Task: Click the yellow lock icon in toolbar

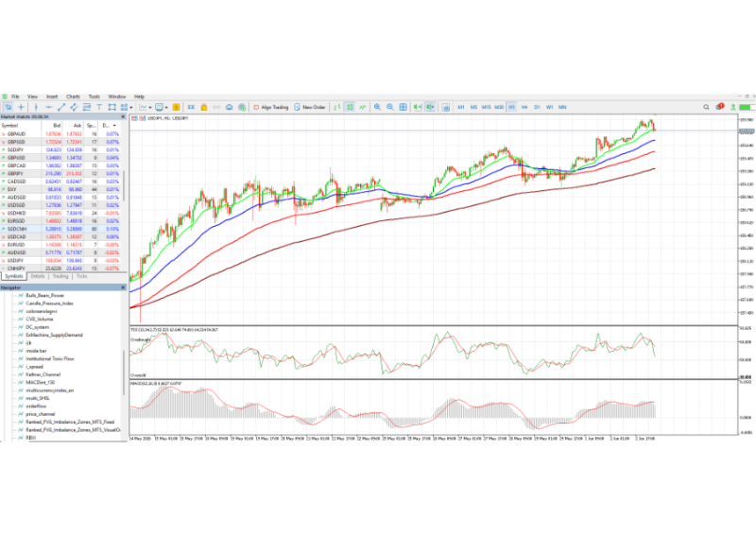Action: pos(204,107)
